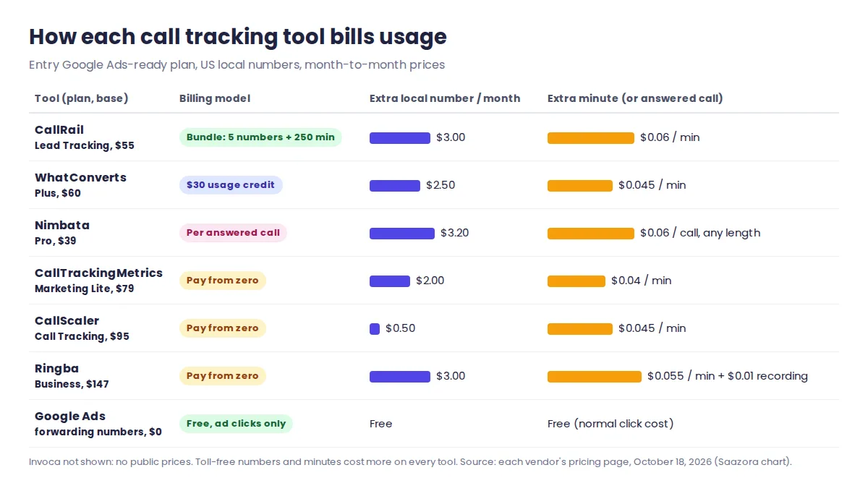Click Ringba's 'Pay from zero' badge

223,376
